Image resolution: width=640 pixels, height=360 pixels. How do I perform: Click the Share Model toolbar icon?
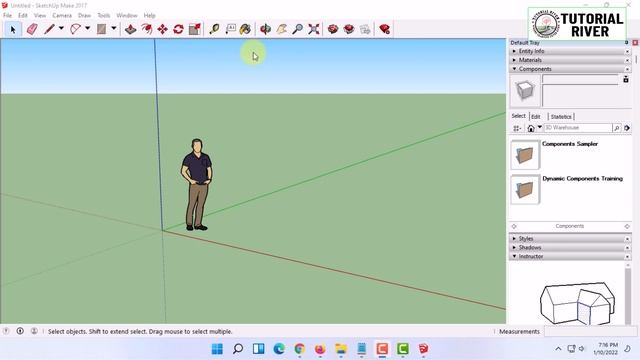click(x=349, y=29)
